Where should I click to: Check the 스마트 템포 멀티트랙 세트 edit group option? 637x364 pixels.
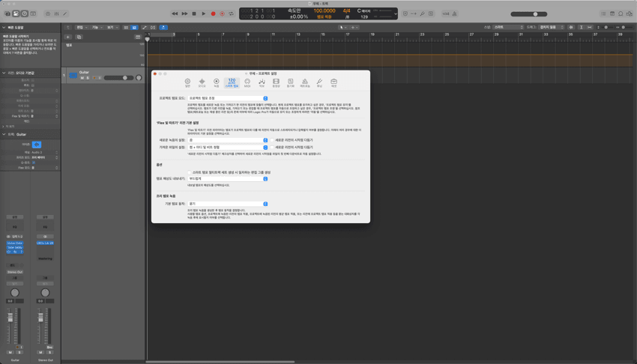(187, 172)
